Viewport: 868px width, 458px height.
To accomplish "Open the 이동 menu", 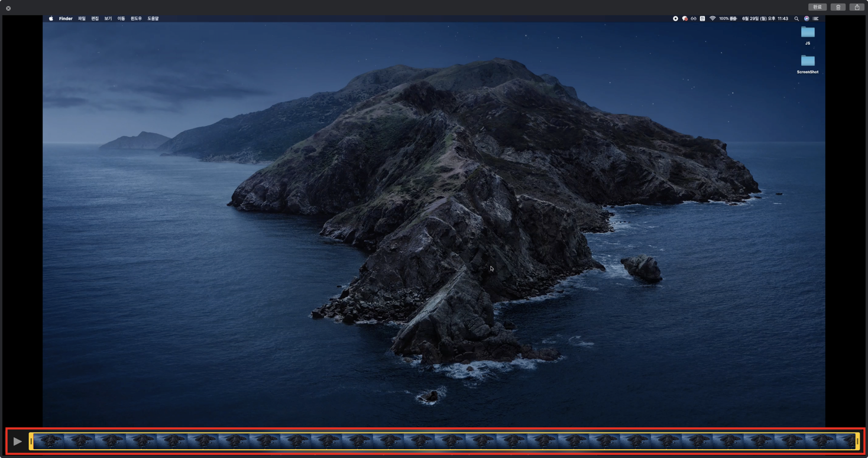I will [x=121, y=18].
